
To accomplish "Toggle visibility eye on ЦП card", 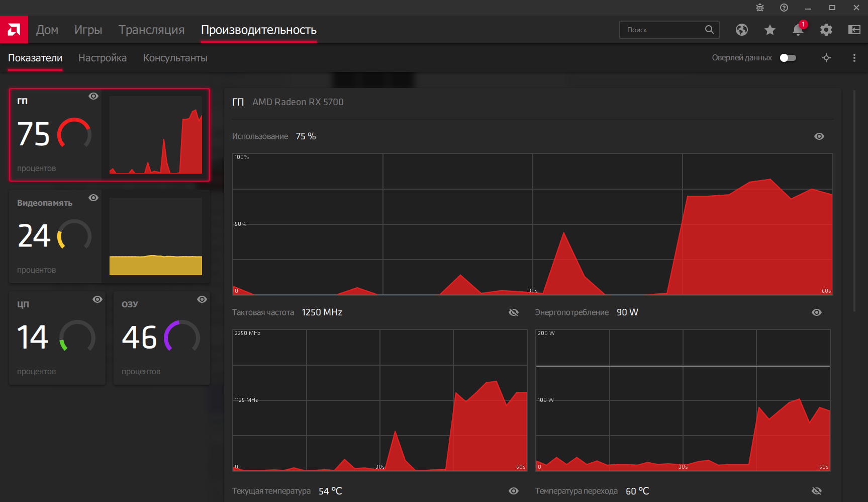I will click(x=98, y=299).
